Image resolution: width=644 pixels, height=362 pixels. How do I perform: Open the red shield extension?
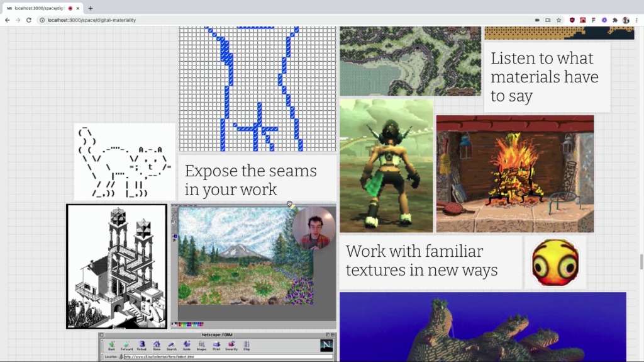click(572, 20)
